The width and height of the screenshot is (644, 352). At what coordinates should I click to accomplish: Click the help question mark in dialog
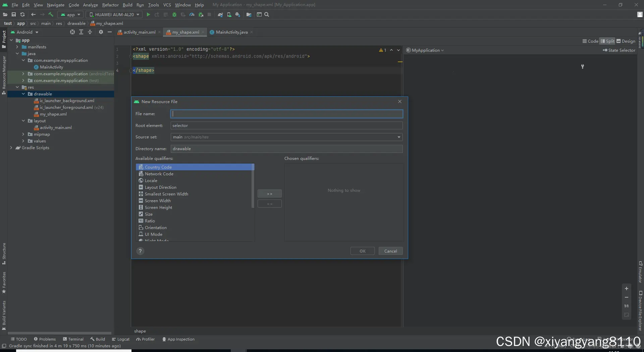140,251
